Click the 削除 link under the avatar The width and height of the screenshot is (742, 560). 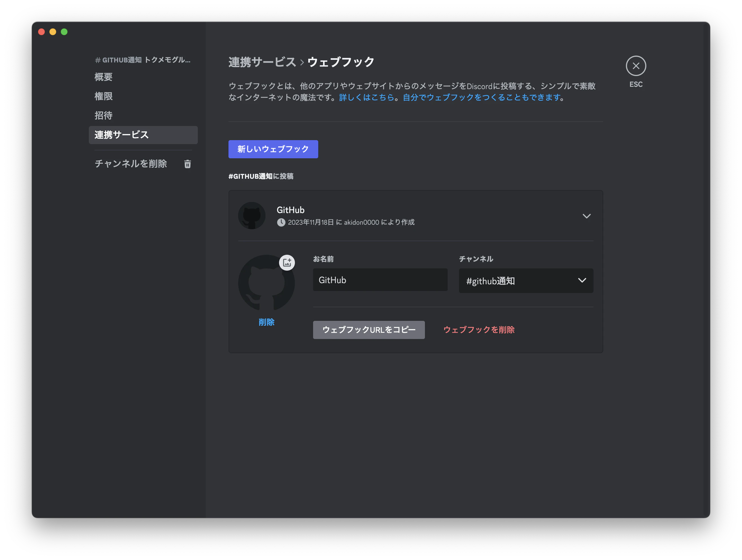coord(266,322)
